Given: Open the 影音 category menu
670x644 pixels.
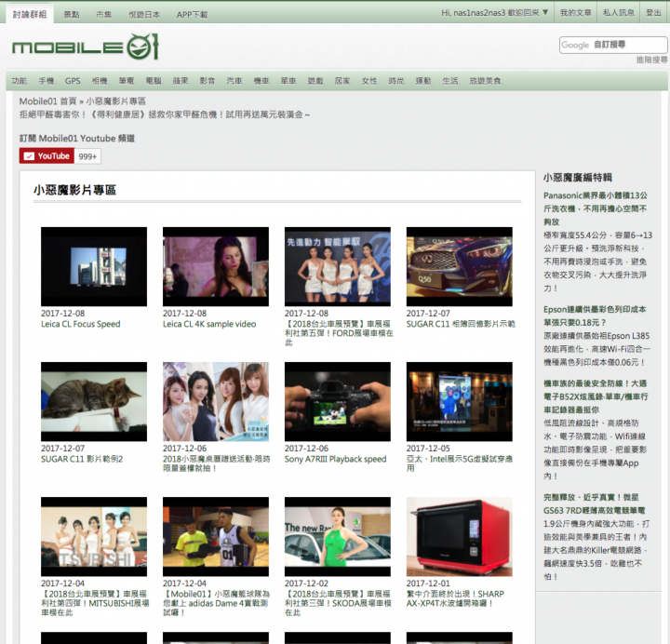Looking at the screenshot, I should click(208, 81).
